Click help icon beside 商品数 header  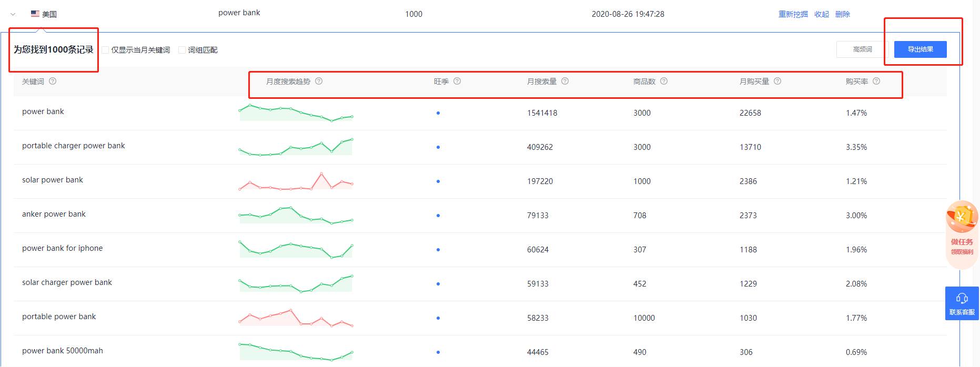[664, 81]
